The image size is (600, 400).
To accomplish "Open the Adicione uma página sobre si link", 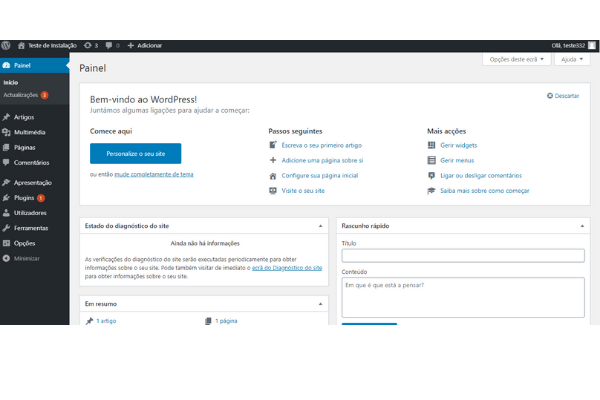I will coord(322,160).
